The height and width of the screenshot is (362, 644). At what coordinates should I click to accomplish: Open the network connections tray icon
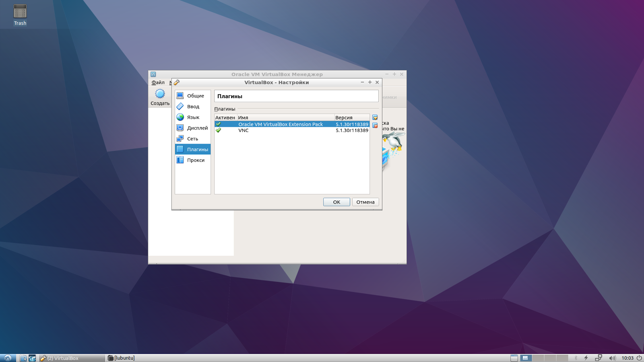599,358
